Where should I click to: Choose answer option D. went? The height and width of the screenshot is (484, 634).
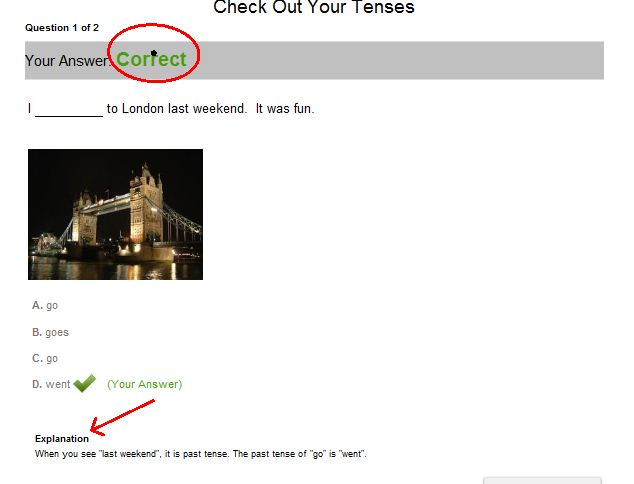51,384
